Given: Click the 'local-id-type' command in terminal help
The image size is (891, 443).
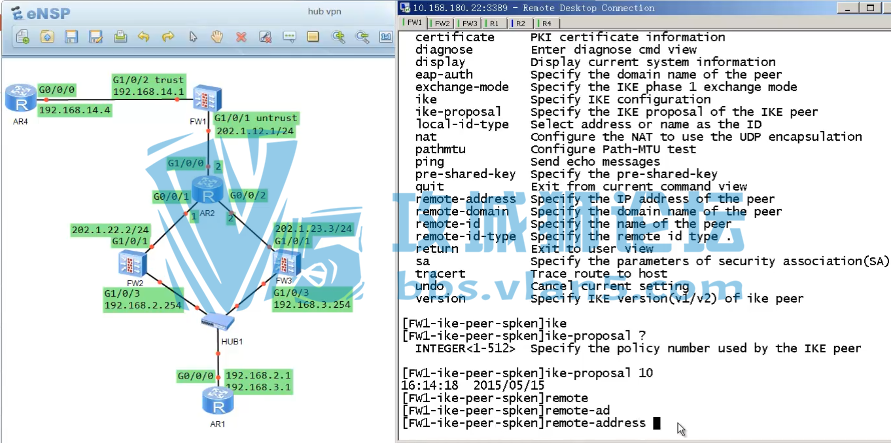Looking at the screenshot, I should (461, 124).
